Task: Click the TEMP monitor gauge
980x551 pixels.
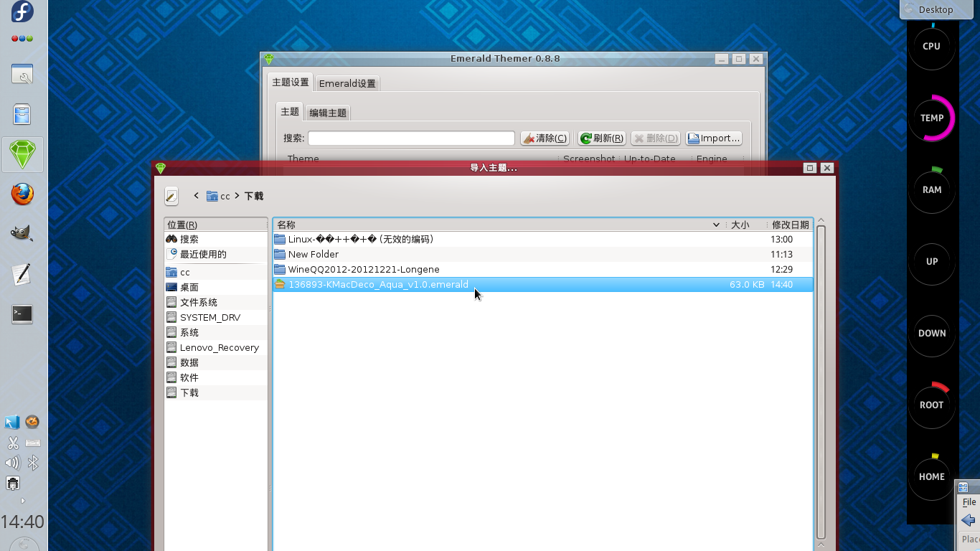Action: click(931, 118)
